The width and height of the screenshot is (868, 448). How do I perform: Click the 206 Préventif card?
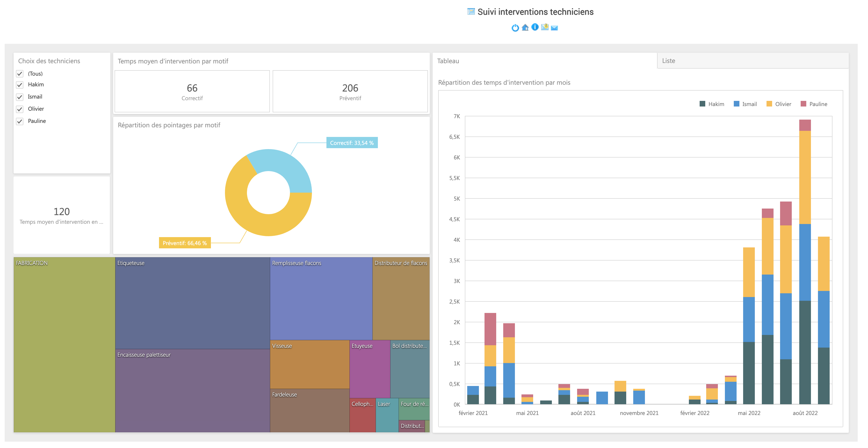coord(350,91)
